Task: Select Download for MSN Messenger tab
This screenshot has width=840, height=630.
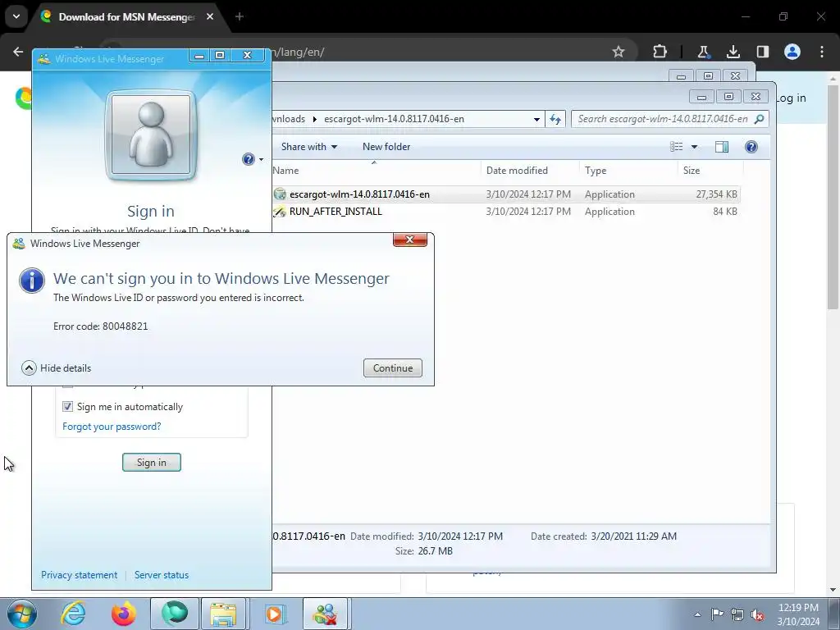Action: [x=127, y=17]
